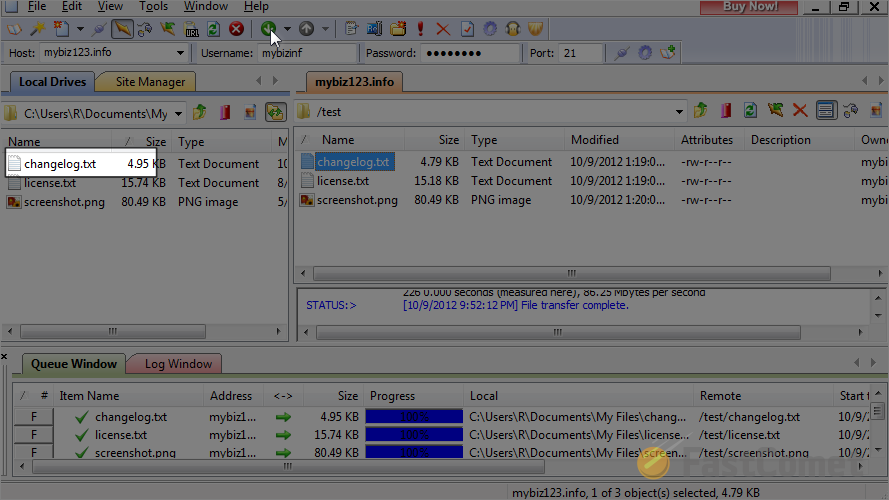Click the Port number input field
The height and width of the screenshot is (500, 889).
(579, 53)
